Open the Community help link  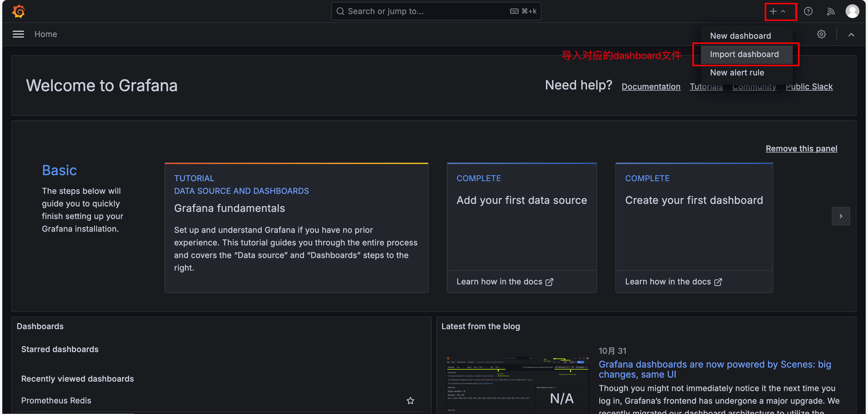[754, 87]
